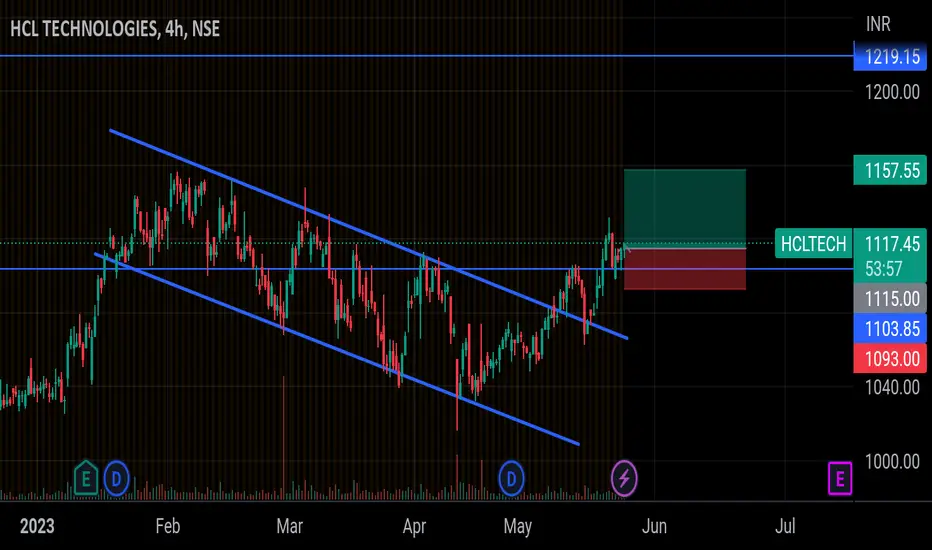Click the 53:57 candle countdown timer

[883, 269]
